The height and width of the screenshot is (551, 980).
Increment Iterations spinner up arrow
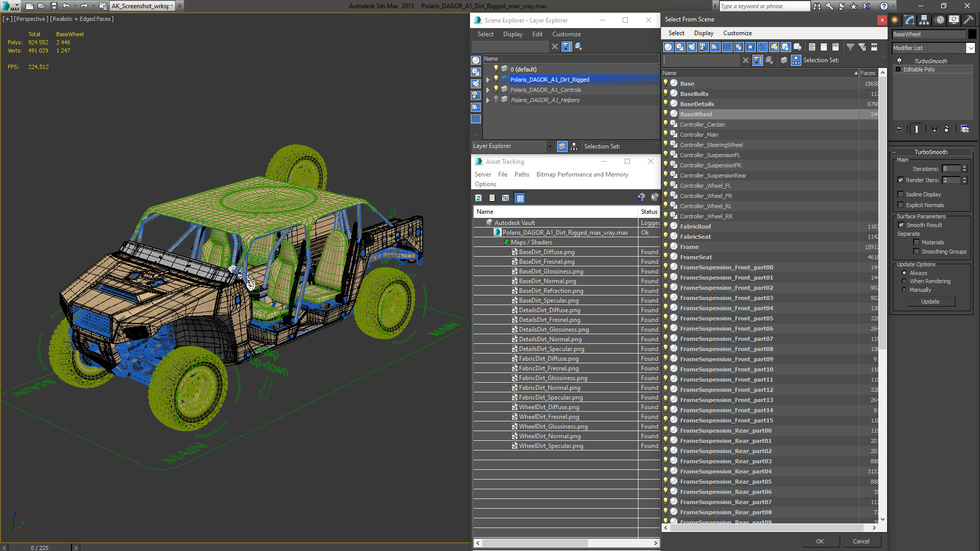coord(964,167)
